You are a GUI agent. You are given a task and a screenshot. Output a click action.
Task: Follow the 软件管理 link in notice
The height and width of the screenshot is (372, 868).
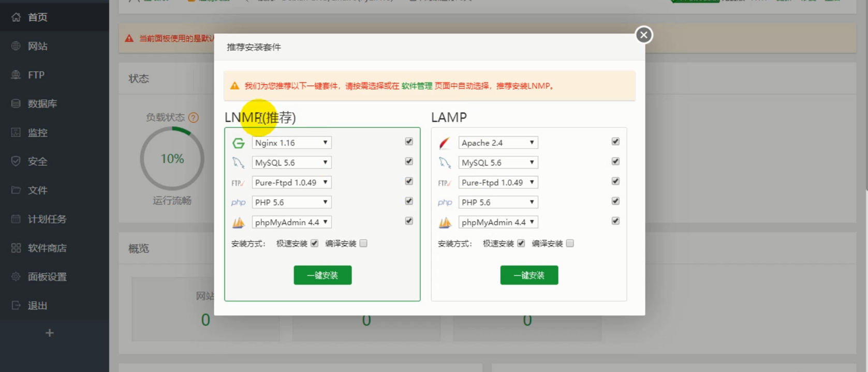click(x=417, y=86)
